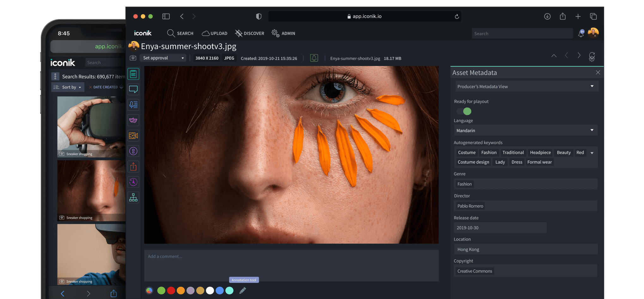View asset history via the clock icon
This screenshot has width=644, height=299.
pos(133,182)
